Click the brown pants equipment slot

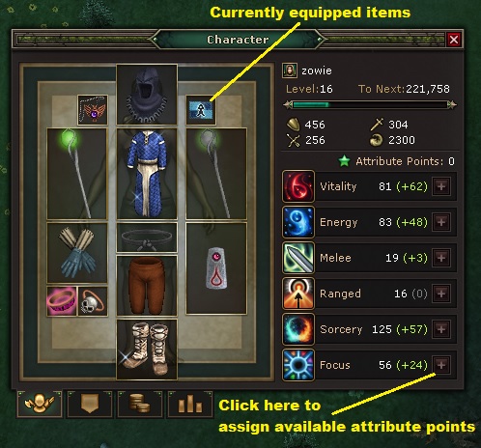[147, 286]
